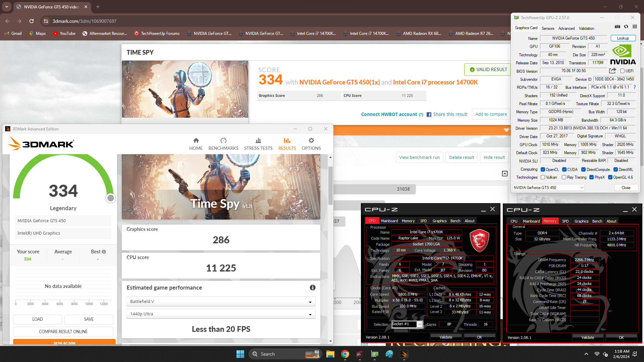Go back with browser back arrow

[x=7, y=21]
